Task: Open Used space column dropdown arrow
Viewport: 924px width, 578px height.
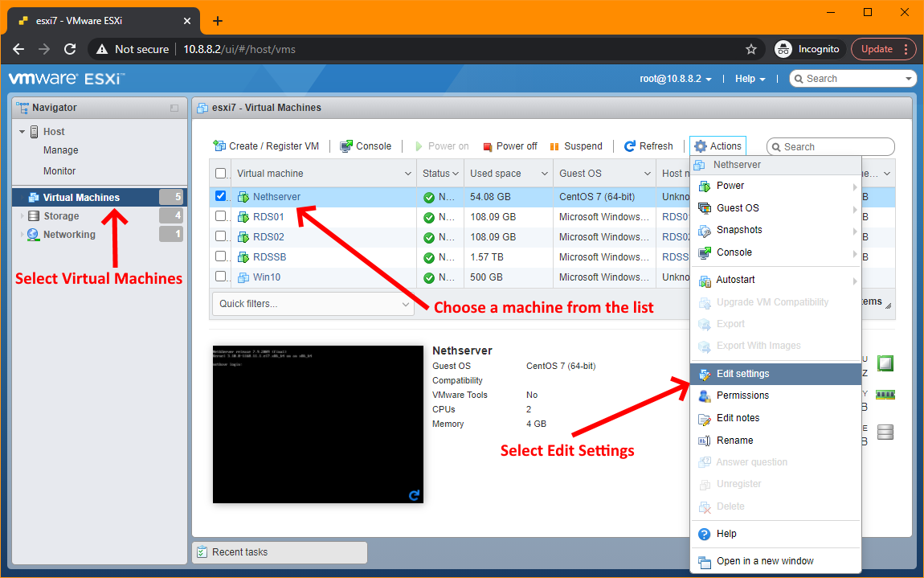Action: click(544, 174)
